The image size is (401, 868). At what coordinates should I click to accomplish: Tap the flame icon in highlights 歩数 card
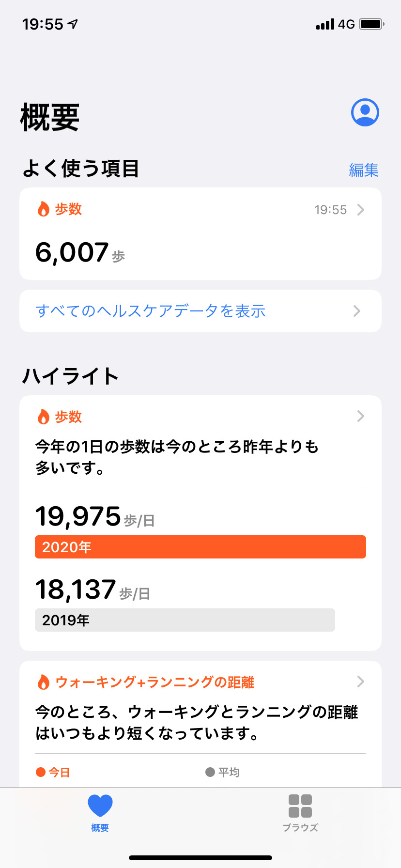pos(44,417)
